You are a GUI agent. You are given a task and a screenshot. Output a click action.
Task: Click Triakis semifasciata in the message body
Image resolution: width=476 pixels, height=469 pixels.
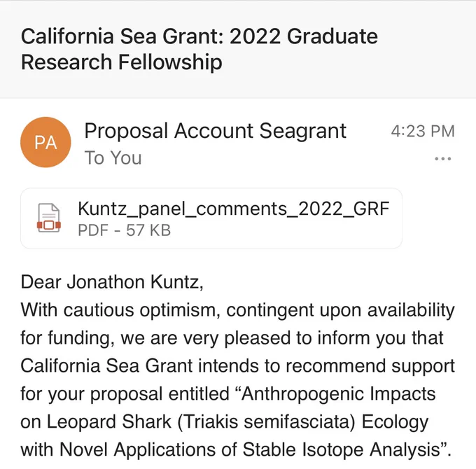click(265, 422)
